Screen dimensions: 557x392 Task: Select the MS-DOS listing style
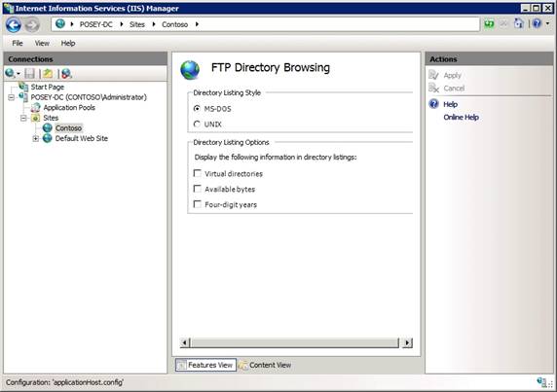point(197,108)
